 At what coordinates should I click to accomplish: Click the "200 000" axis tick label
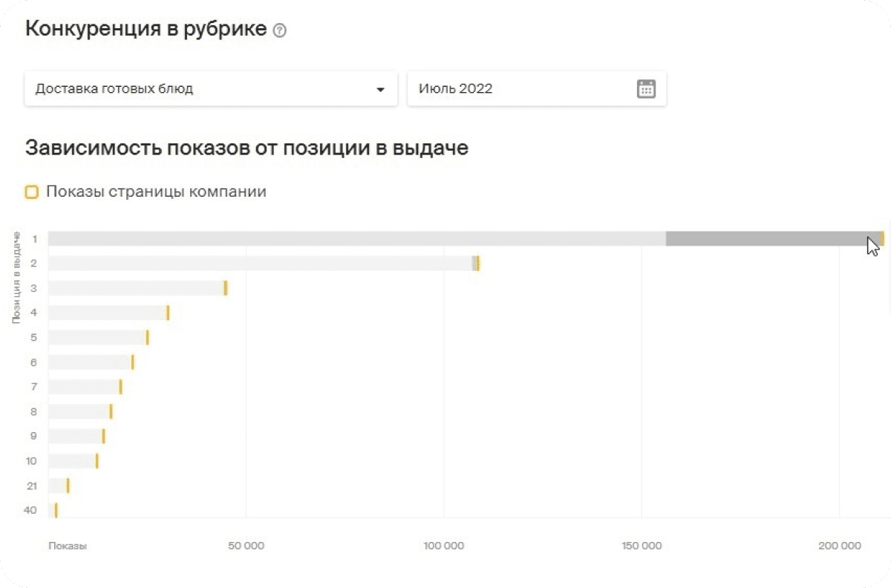838,545
